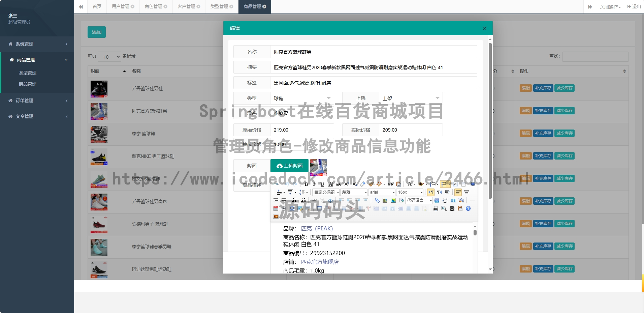
Task: Click the 上传封面 upload button
Action: pyautogui.click(x=289, y=166)
